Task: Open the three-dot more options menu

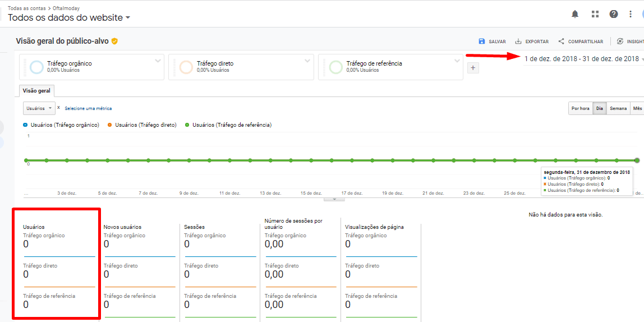Action: [631, 14]
